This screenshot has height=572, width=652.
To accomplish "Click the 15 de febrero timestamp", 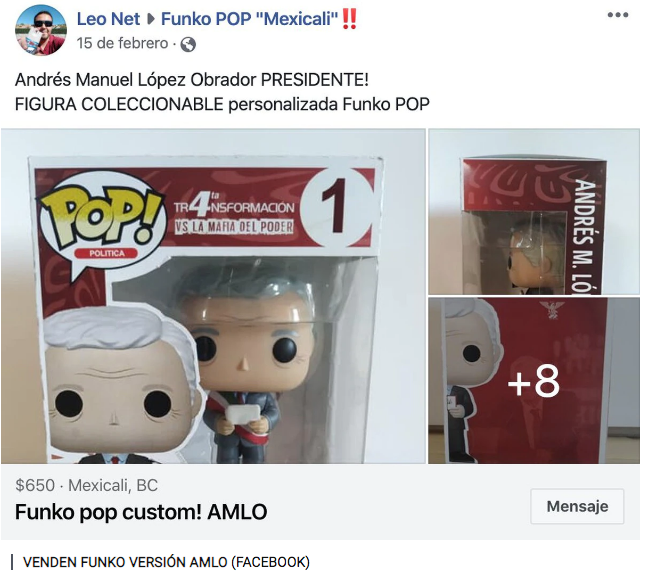I will 122,43.
